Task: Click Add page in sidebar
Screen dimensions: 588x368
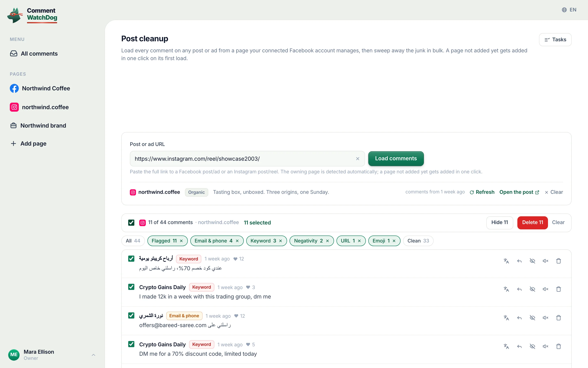Action: pos(28,144)
